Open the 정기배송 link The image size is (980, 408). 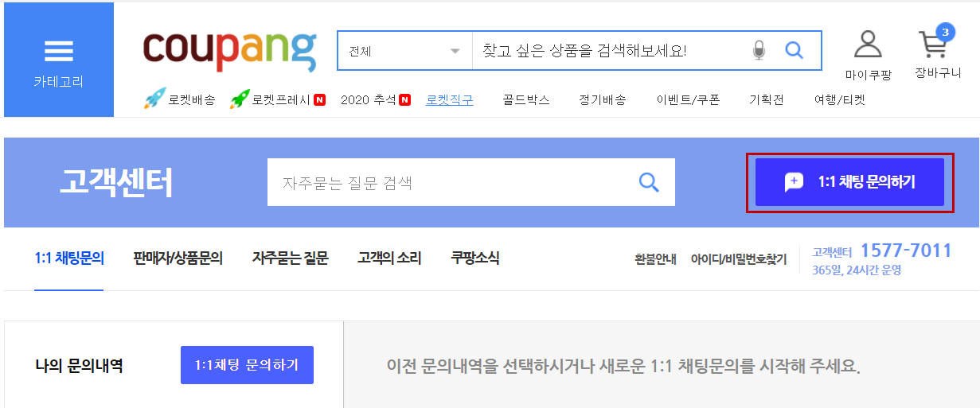coord(603,100)
